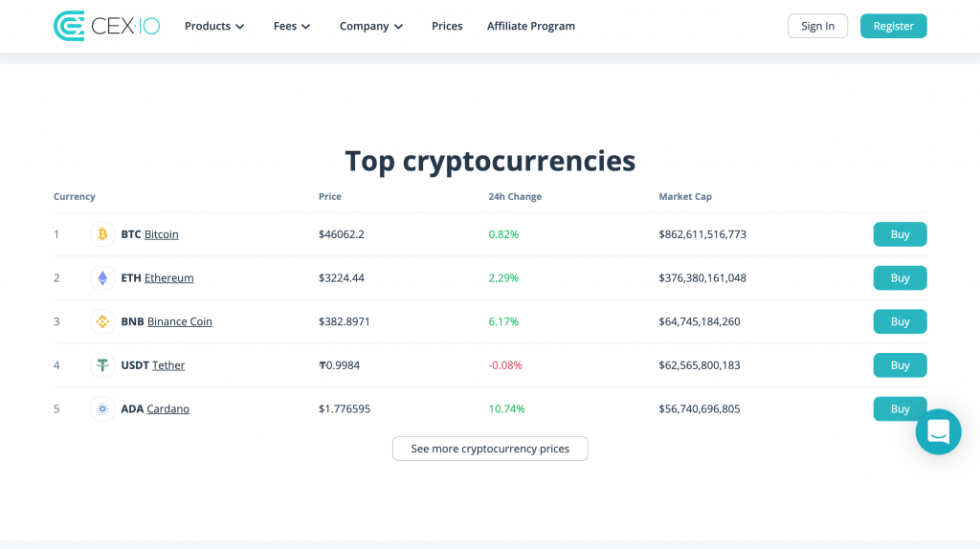Click the Sign In button

pos(817,26)
